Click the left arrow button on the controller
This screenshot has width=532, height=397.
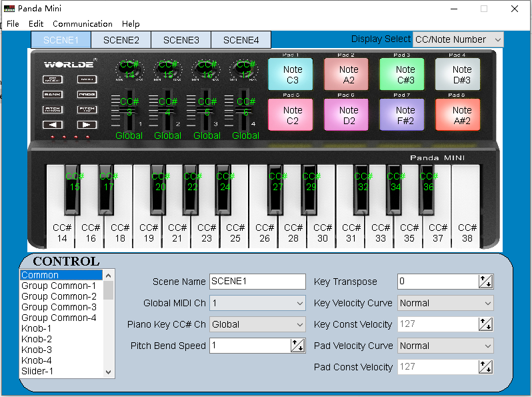[53, 125]
